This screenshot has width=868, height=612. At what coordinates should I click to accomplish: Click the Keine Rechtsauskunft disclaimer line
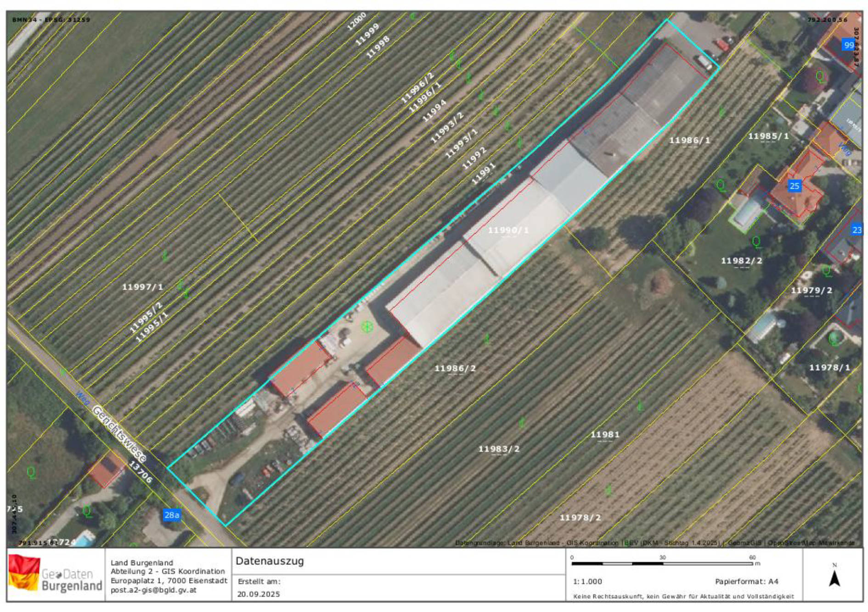[683, 596]
